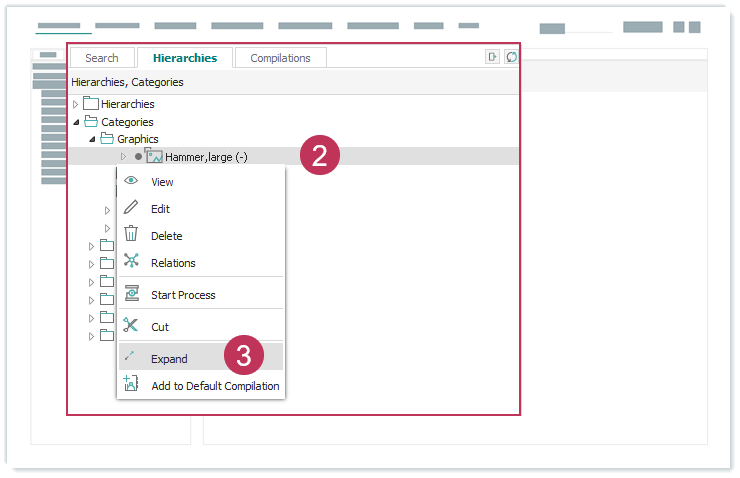
Task: Click the Cut scissors icon
Action: (x=131, y=327)
